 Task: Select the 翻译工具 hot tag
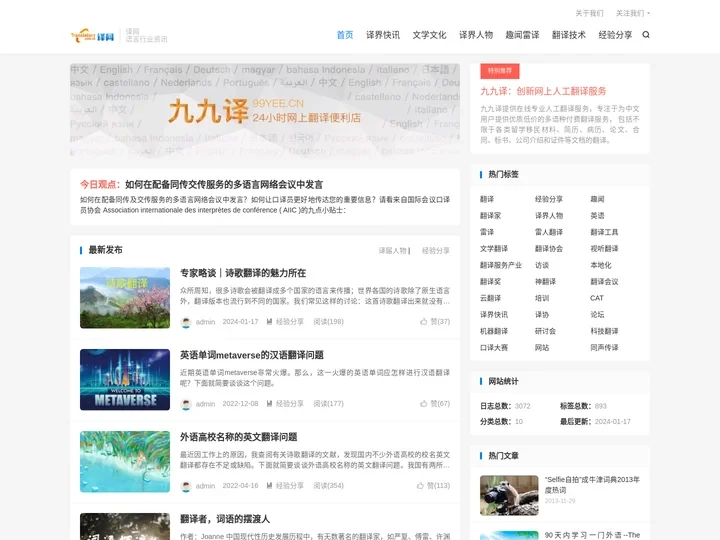(x=604, y=232)
